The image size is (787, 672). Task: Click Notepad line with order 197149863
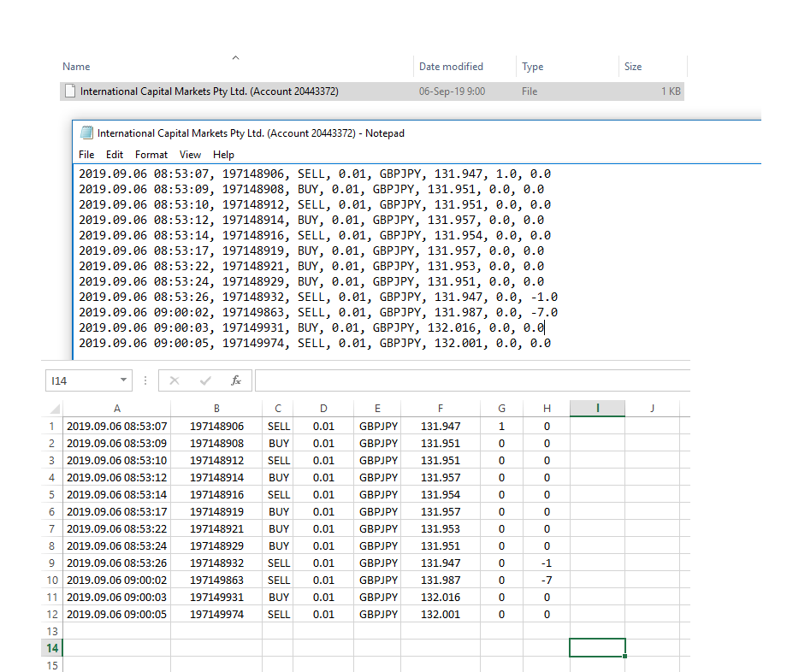pos(318,312)
